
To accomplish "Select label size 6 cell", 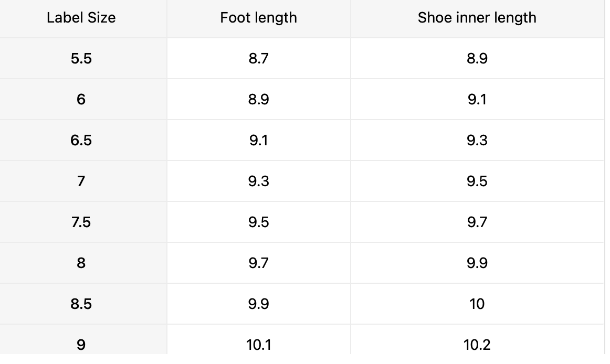I will click(x=81, y=99).
